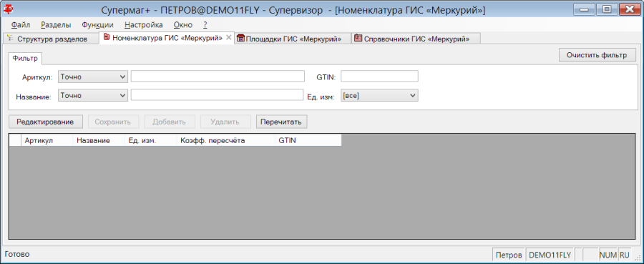Screen dimensions: 644x264
Task: Focus the Название filter text field
Action: 217,95
